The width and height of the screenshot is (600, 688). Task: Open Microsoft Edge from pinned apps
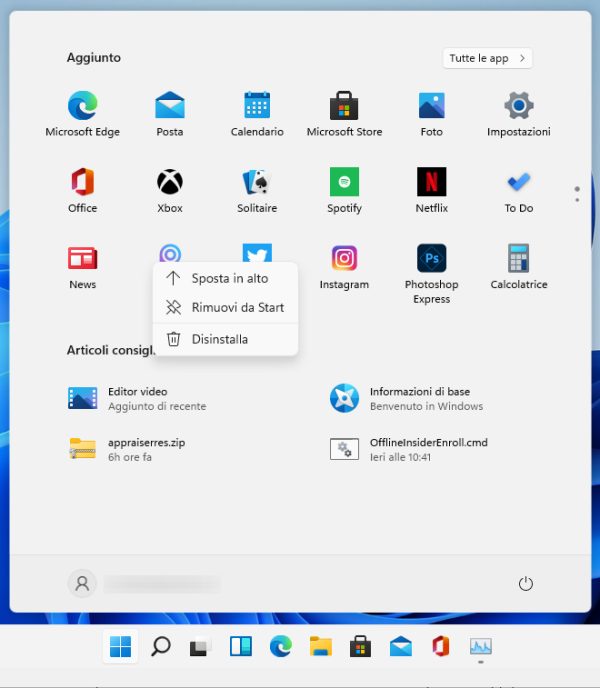tap(83, 114)
